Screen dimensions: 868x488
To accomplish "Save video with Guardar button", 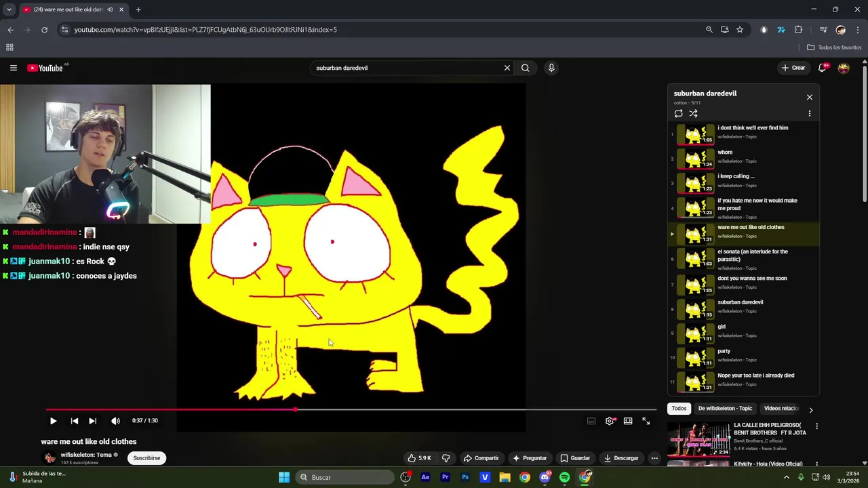I will [x=575, y=458].
